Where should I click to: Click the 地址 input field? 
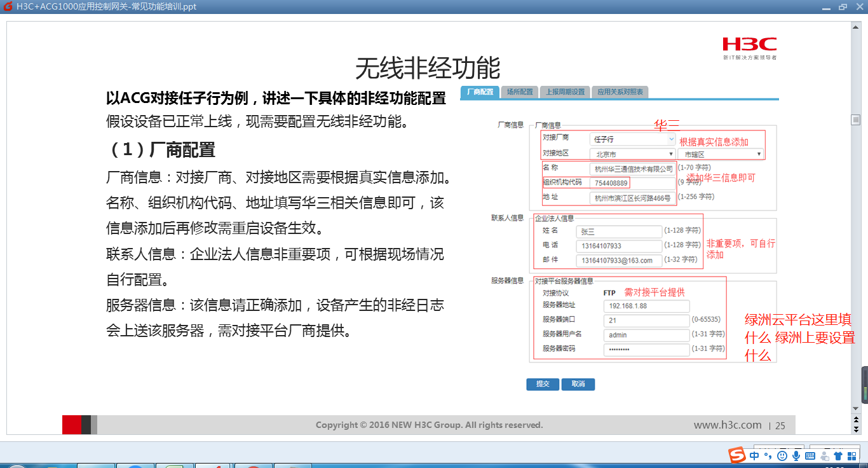(x=632, y=198)
